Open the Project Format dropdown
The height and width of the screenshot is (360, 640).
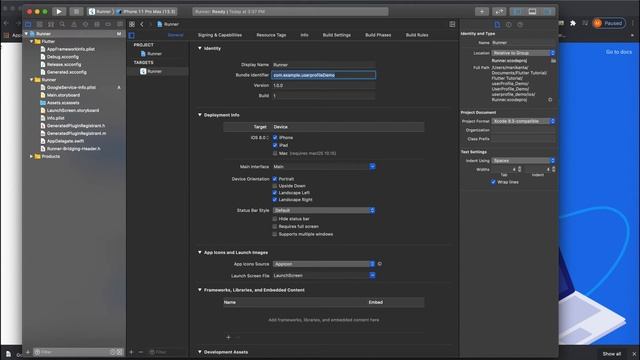pos(523,121)
